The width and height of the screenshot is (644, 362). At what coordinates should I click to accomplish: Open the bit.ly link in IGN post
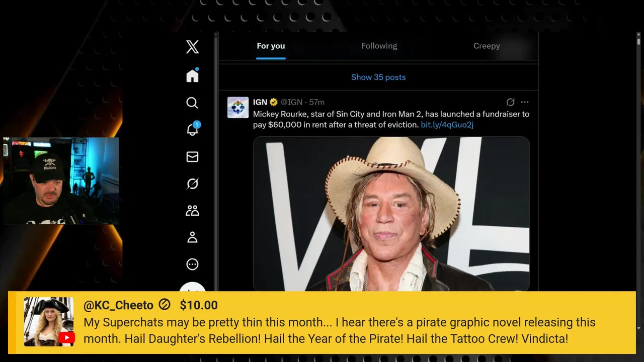point(447,125)
